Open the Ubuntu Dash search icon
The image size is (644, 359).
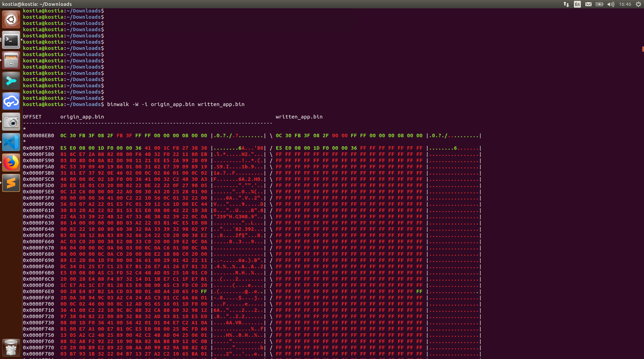(x=11, y=19)
